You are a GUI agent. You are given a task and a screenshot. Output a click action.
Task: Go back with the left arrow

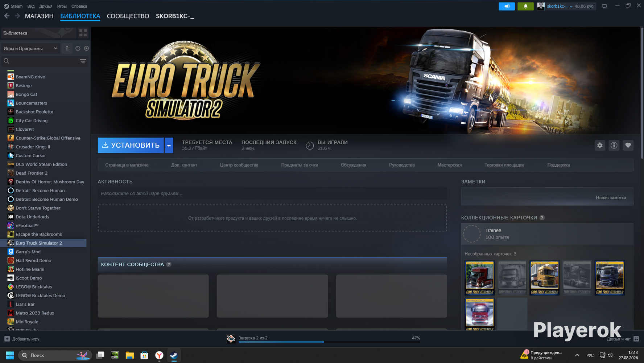(x=7, y=16)
